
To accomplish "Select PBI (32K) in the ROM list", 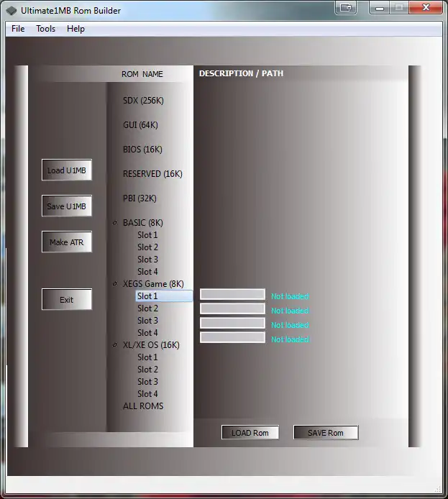I will [x=140, y=198].
